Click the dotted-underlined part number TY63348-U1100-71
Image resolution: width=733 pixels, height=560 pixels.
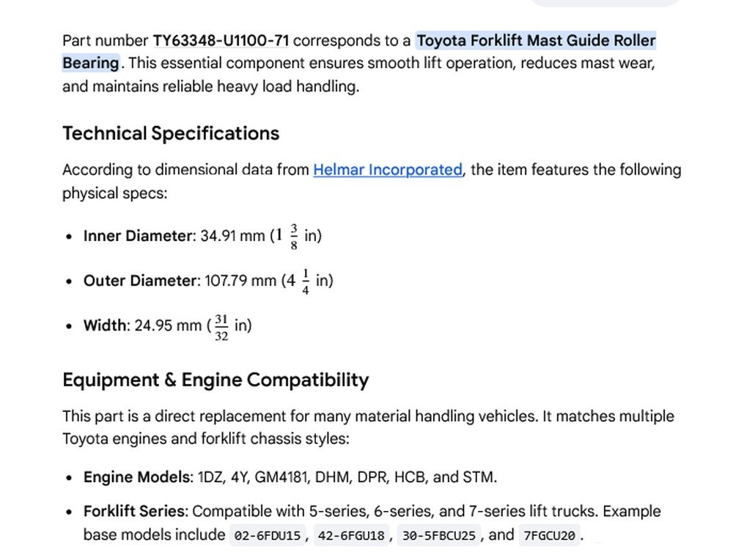click(x=221, y=40)
